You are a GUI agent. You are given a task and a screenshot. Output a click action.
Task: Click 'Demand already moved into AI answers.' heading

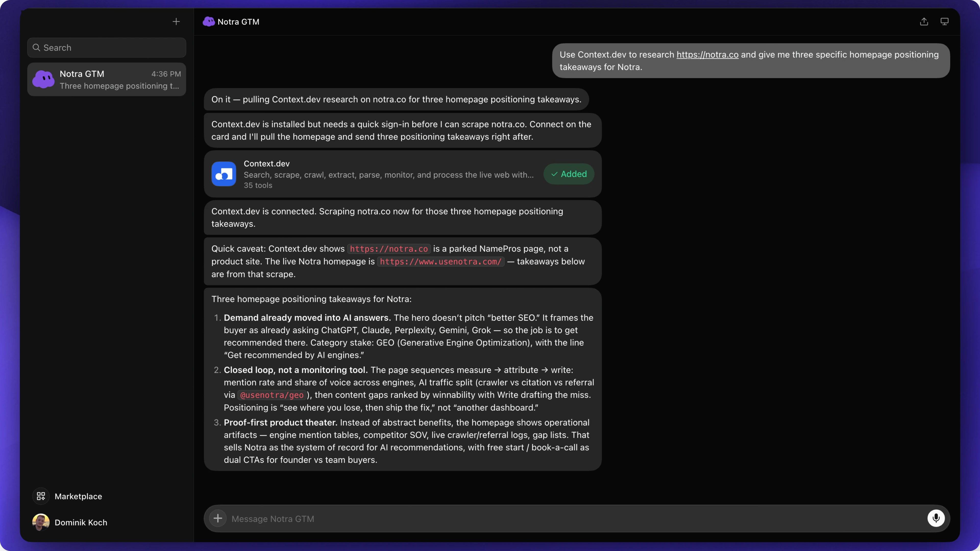click(307, 318)
